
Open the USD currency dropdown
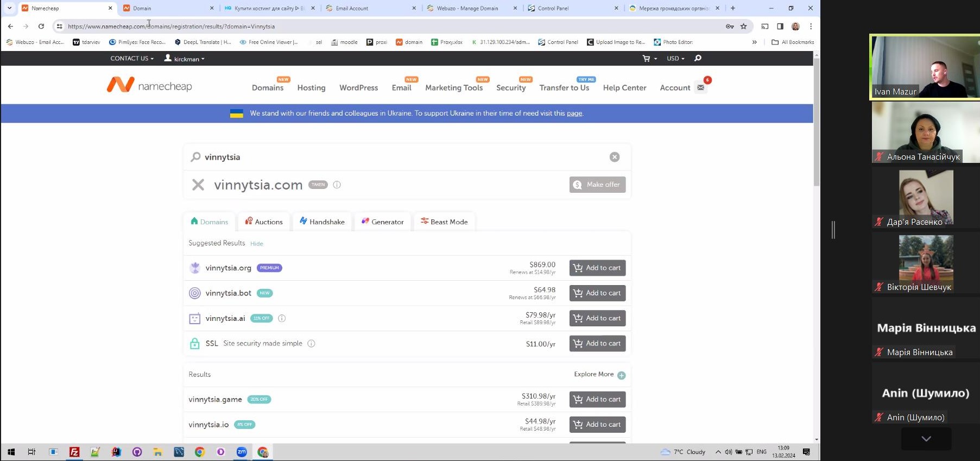(x=675, y=59)
